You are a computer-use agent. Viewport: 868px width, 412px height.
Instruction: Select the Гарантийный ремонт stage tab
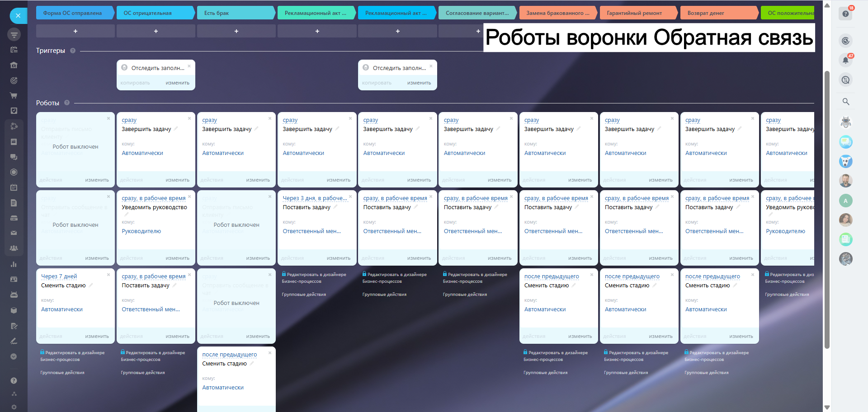(x=637, y=13)
